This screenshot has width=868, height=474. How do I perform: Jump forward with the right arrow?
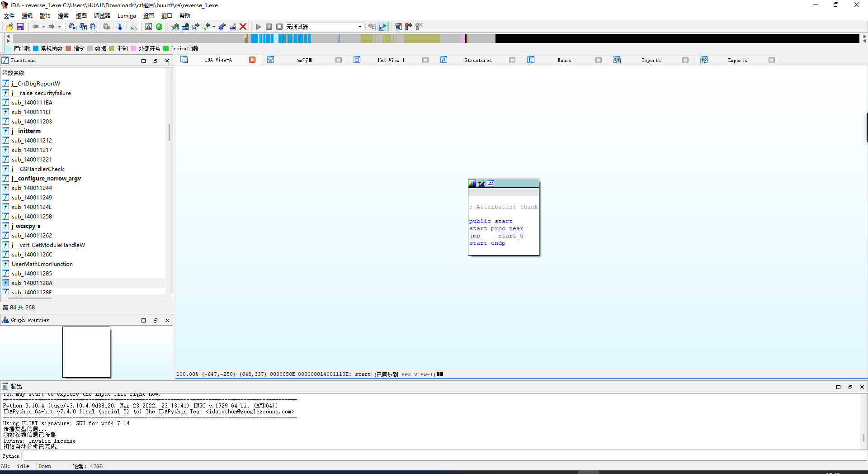[x=52, y=27]
